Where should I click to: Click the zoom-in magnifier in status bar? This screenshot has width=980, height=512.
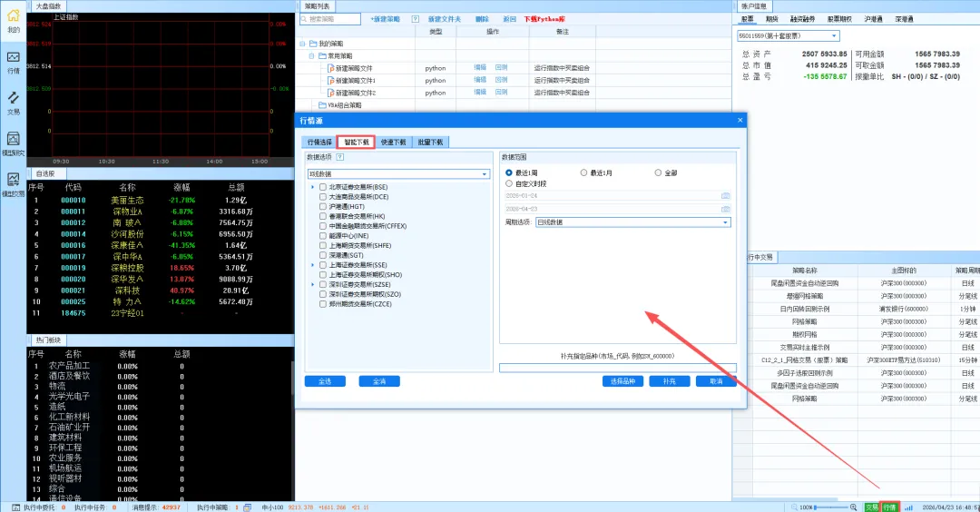point(853,507)
